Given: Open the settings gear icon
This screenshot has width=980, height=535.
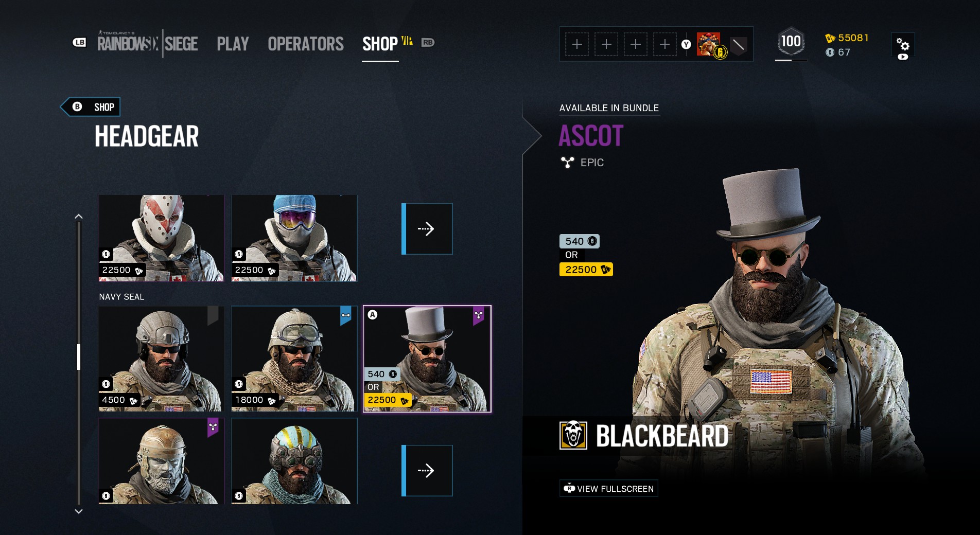Looking at the screenshot, I should coord(903,44).
